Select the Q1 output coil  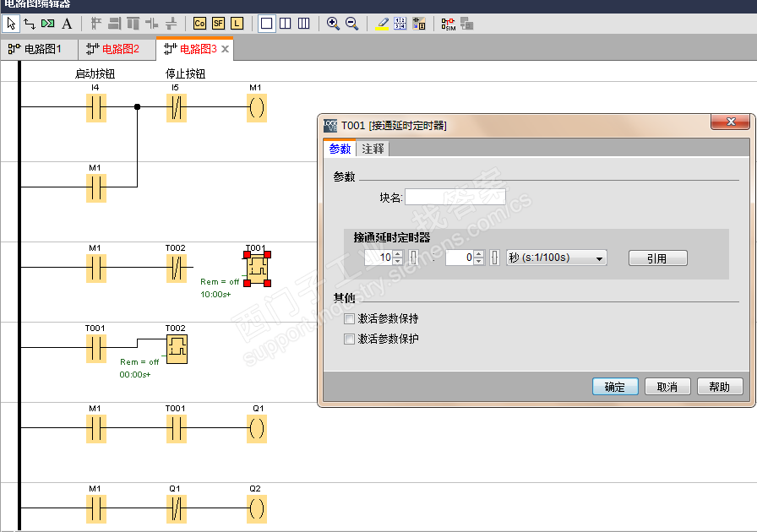pyautogui.click(x=256, y=428)
